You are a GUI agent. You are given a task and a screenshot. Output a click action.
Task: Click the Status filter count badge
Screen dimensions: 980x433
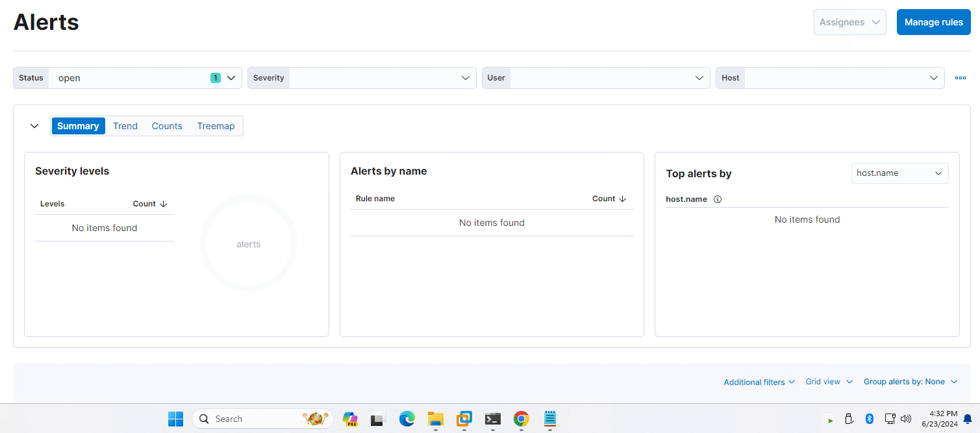(216, 78)
